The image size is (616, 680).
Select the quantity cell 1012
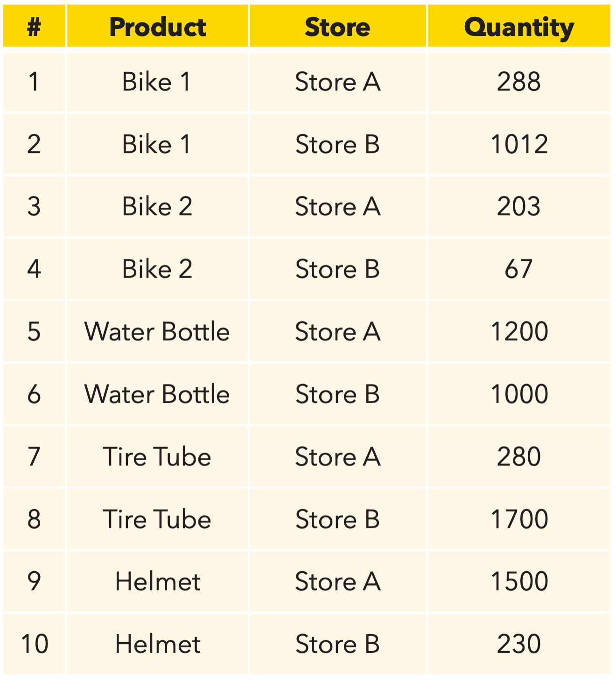518,144
